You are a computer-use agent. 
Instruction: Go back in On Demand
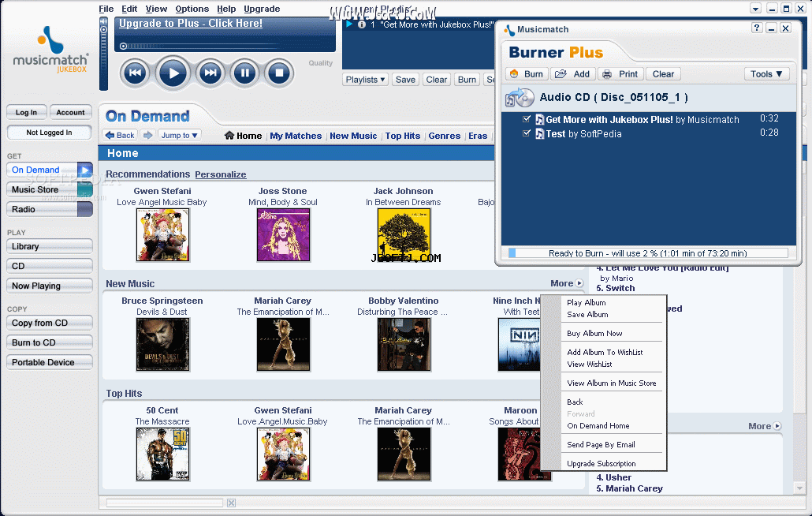pos(120,135)
